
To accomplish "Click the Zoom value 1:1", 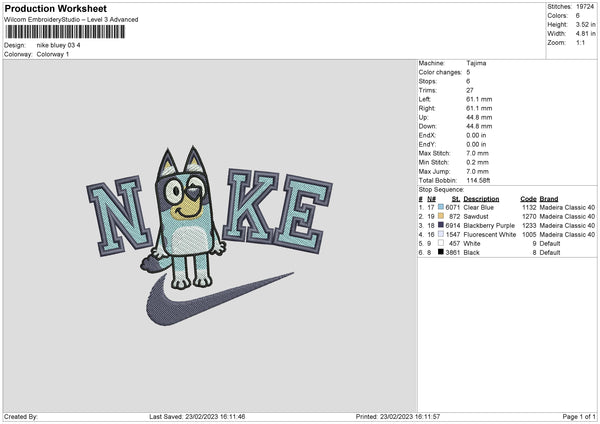I will pos(580,43).
